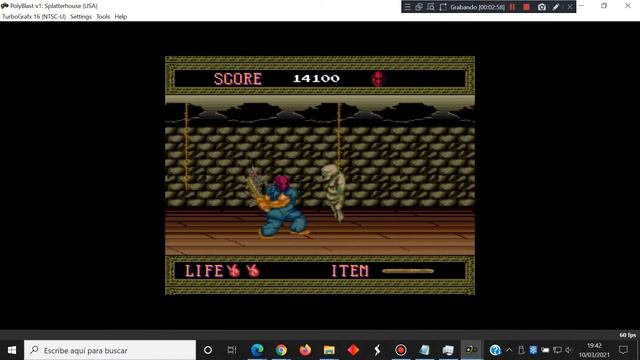The image size is (640, 360).
Task: Click the game SCORE value 14100
Action: 316,78
